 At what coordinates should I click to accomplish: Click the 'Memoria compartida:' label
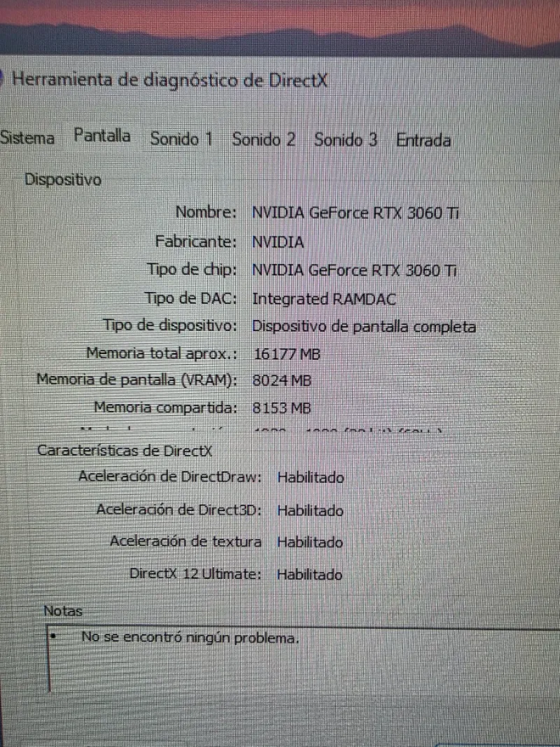(166, 407)
